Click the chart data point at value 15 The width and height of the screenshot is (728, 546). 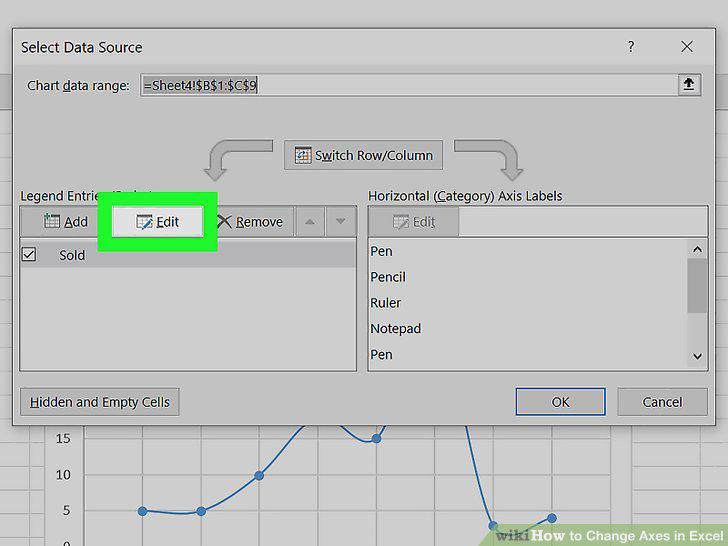(377, 438)
